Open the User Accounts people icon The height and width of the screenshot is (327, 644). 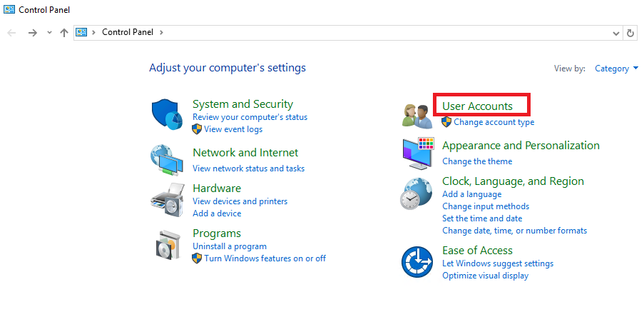[x=417, y=116]
